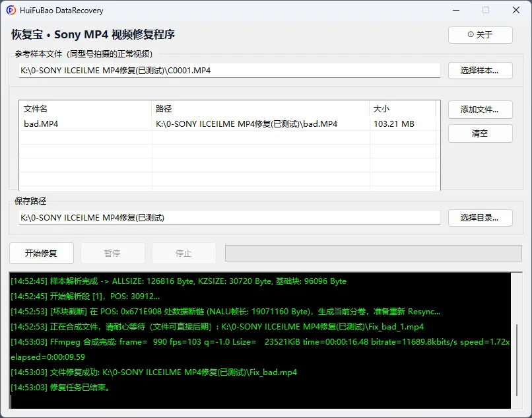The image size is (532, 418).
Task: Click the disabled 停止 stop button
Action: pyautogui.click(x=184, y=254)
